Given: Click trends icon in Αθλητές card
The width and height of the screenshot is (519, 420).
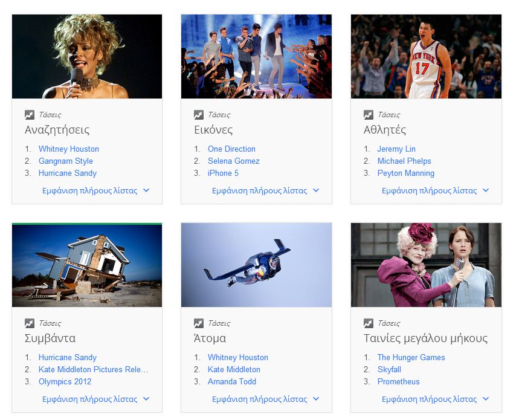Looking at the screenshot, I should point(369,115).
